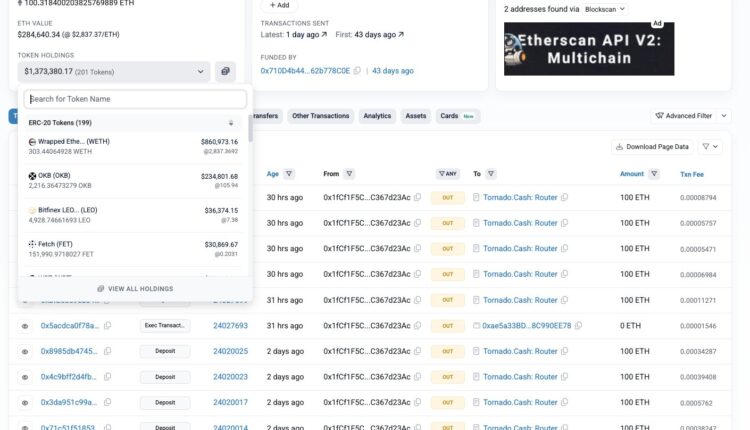750x430 pixels.
Task: Copy the 0x5acdca0f78a transaction hash
Action: 108,325
